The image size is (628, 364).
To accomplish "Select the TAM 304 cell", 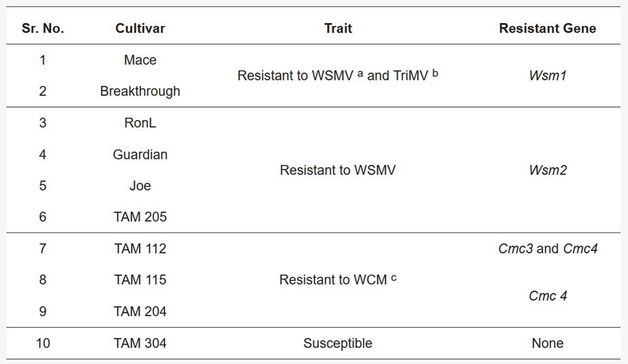I will point(140,343).
